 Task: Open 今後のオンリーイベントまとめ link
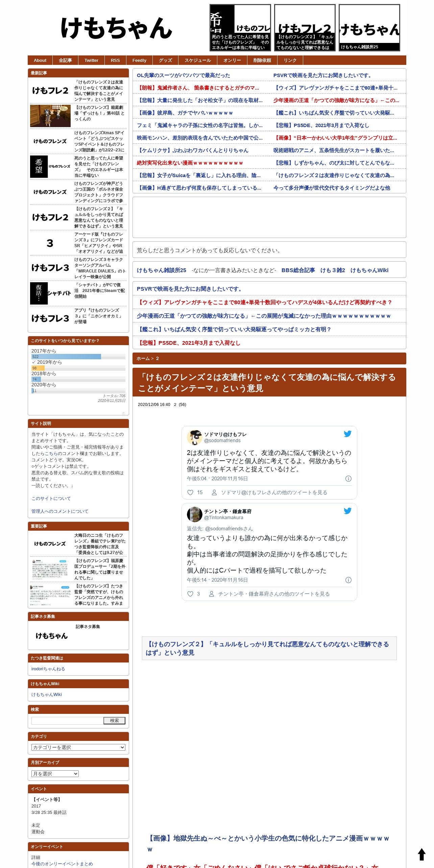coord(62,864)
